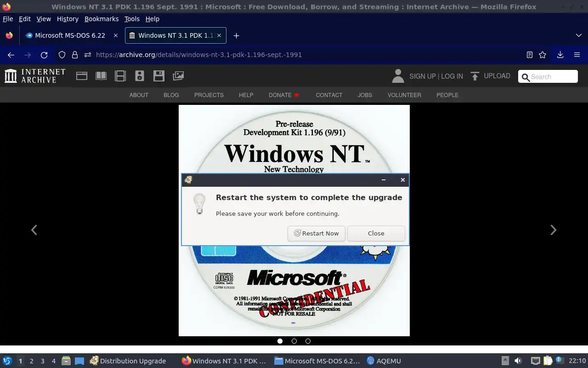The width and height of the screenshot is (588, 368).
Task: Open the Video film icon
Action: [x=120, y=76]
